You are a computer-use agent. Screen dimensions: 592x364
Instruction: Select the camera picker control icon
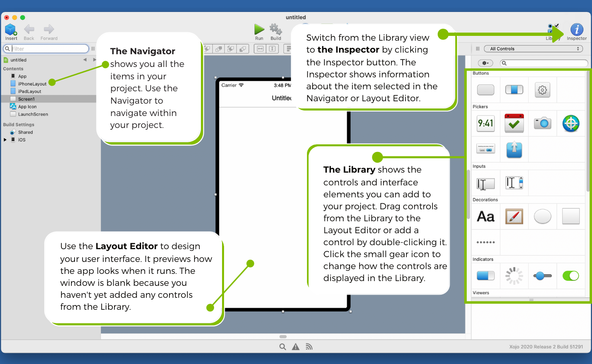coord(542,123)
